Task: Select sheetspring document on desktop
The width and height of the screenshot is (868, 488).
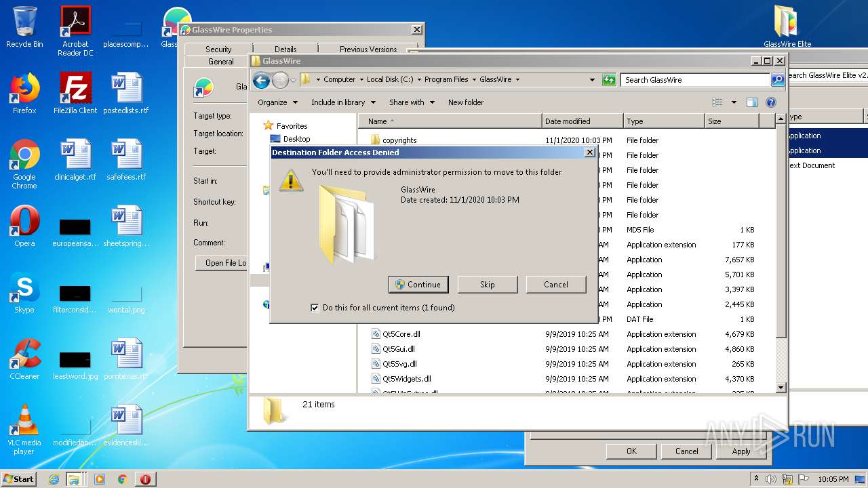Action: (126, 226)
